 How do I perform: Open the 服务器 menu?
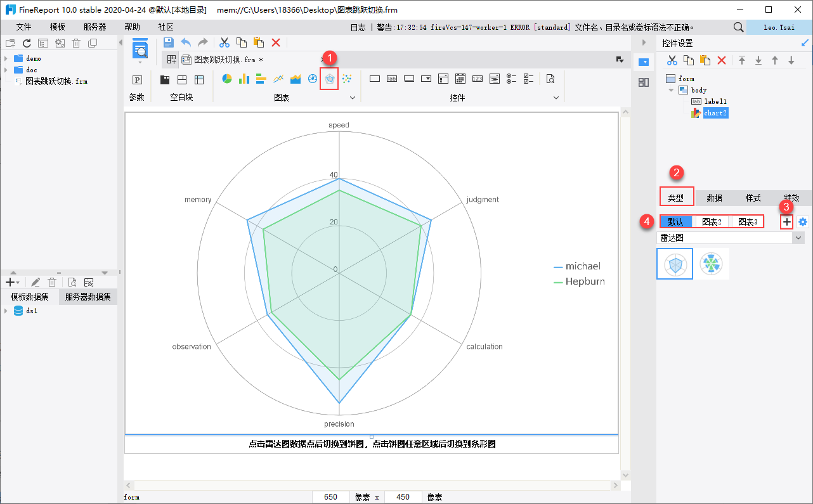pyautogui.click(x=94, y=27)
